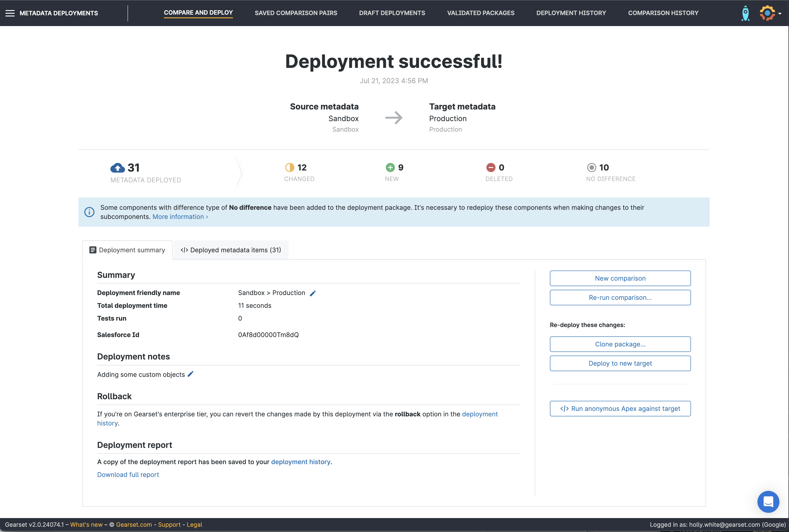Image resolution: width=789 pixels, height=532 pixels.
Task: Select the Deployment summary tab
Action: (127, 250)
